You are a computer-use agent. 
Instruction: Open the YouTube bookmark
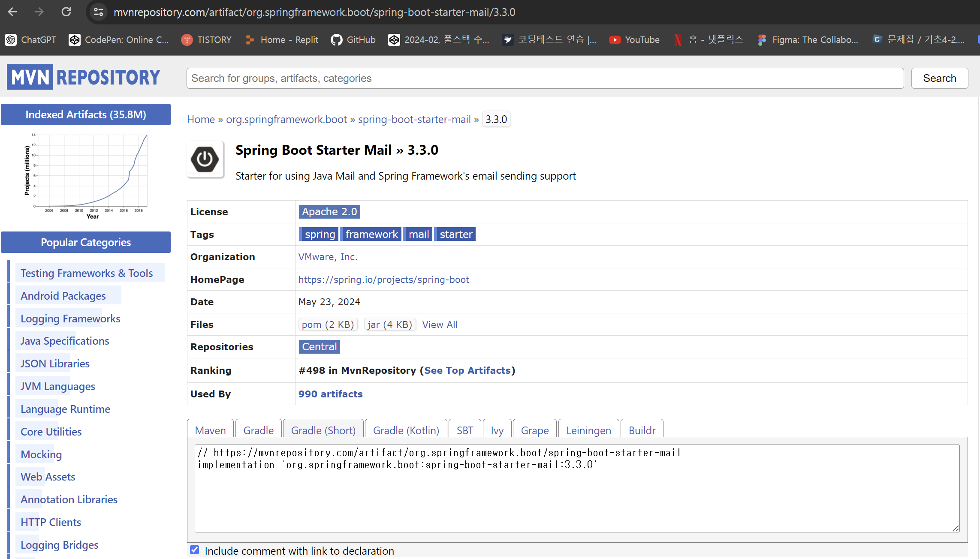click(634, 40)
